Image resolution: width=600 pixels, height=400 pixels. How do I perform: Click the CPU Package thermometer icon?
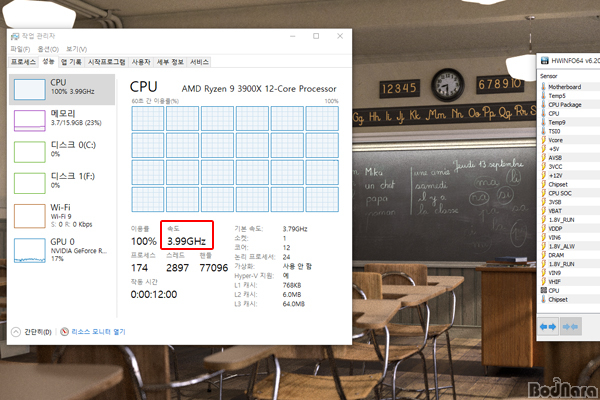click(543, 104)
